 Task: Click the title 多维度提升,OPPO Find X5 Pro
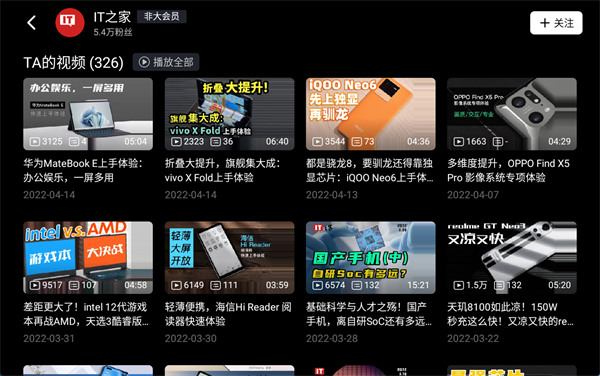tap(509, 171)
